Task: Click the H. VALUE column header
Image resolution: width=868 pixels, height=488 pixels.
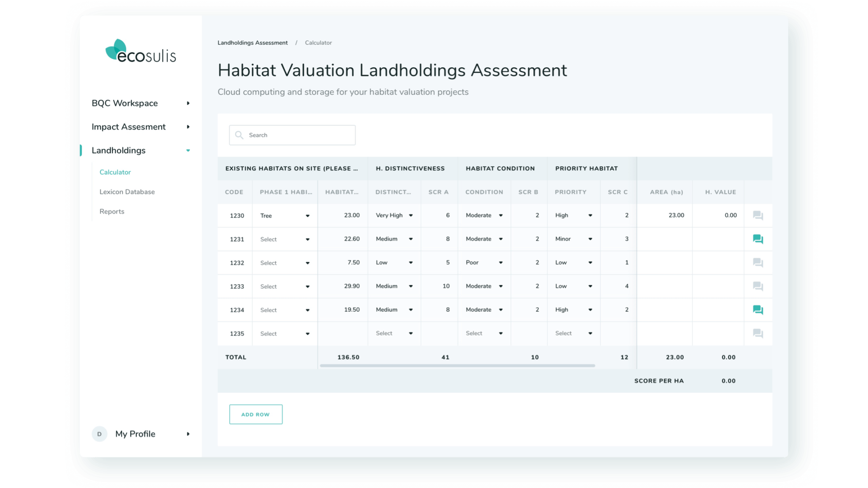Action: (x=721, y=192)
